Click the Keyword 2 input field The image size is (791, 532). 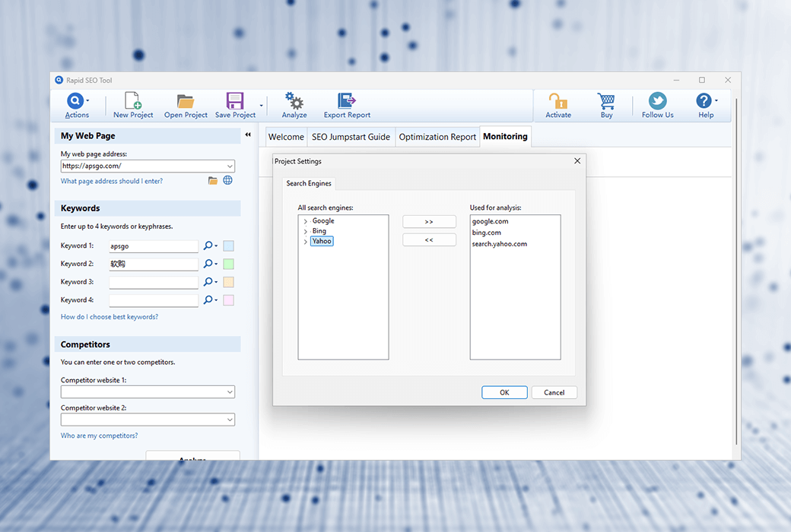[x=154, y=264]
